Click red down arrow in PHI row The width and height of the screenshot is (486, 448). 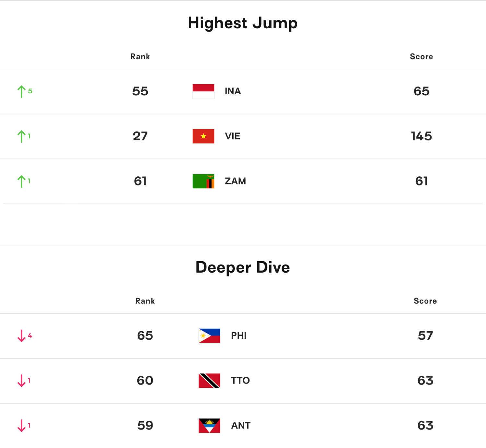tap(21, 336)
